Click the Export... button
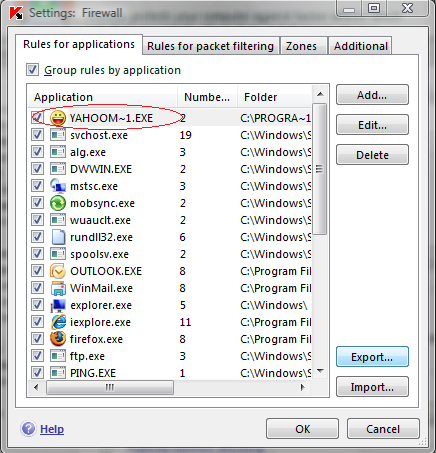The width and height of the screenshot is (436, 453). click(372, 357)
